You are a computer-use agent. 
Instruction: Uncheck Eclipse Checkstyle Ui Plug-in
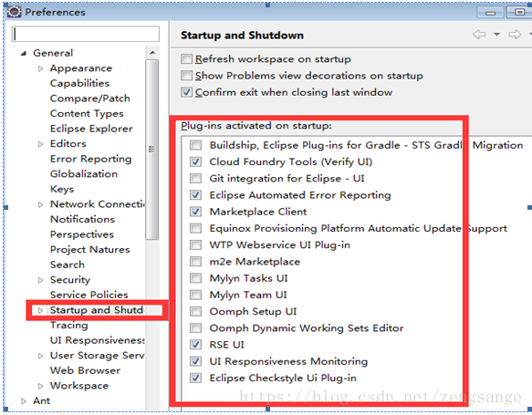pos(195,378)
